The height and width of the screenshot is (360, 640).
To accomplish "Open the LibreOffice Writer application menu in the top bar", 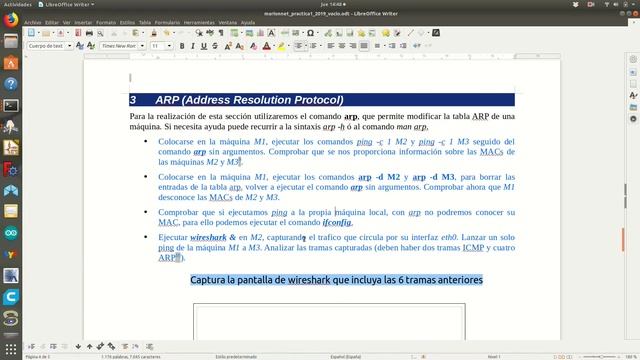I will pos(66,4).
